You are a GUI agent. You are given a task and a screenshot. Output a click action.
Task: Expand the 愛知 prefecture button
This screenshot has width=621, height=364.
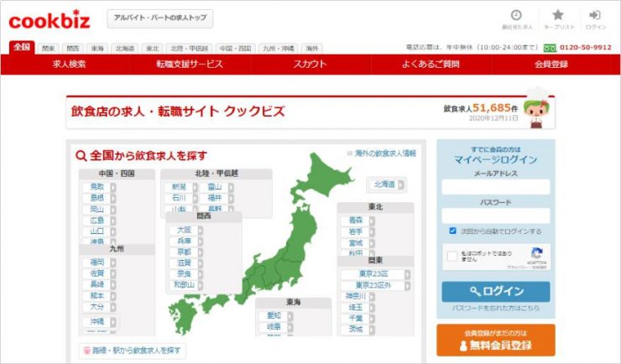point(276,315)
